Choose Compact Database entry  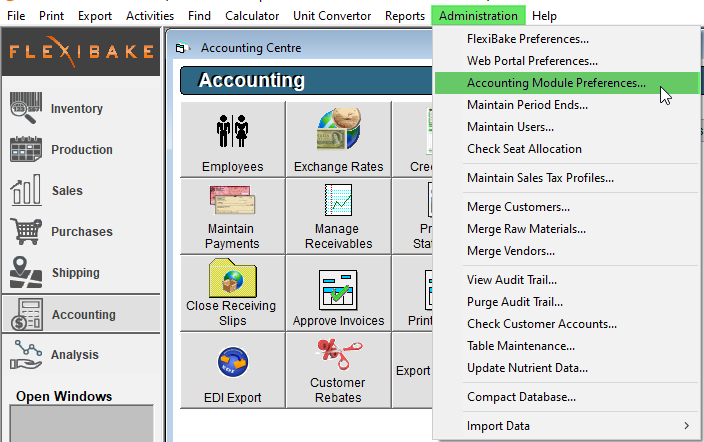567,398
